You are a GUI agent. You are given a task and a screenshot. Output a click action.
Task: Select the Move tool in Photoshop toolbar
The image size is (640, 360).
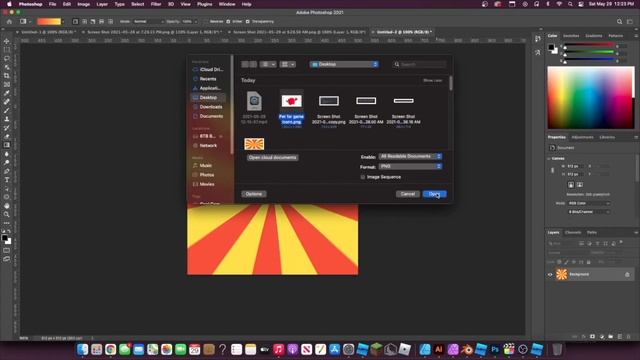[7, 41]
